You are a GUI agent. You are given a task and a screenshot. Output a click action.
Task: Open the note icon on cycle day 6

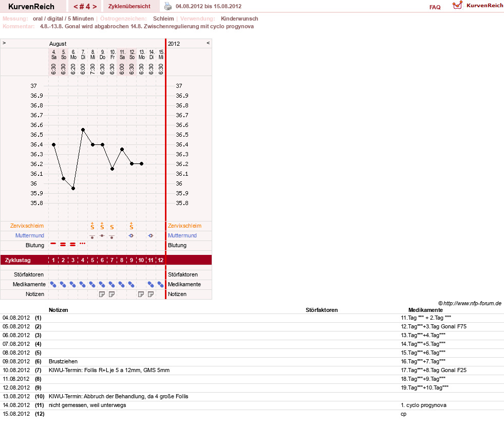(x=102, y=294)
